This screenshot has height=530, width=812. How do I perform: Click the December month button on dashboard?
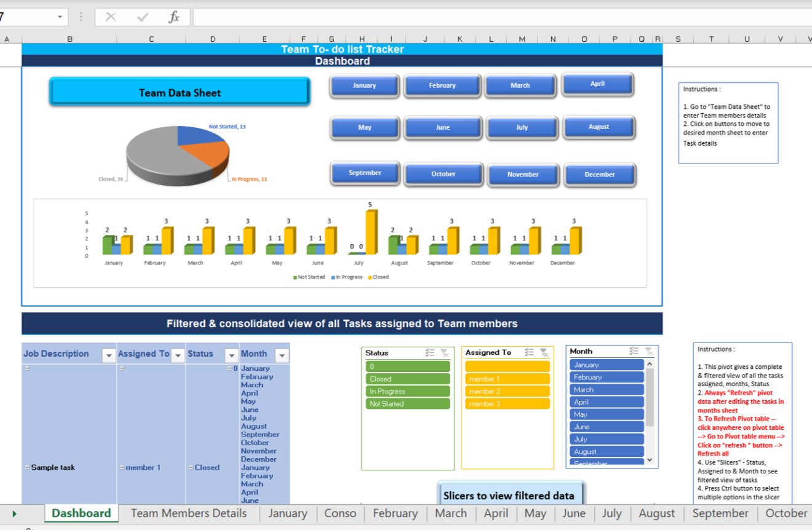[600, 175]
